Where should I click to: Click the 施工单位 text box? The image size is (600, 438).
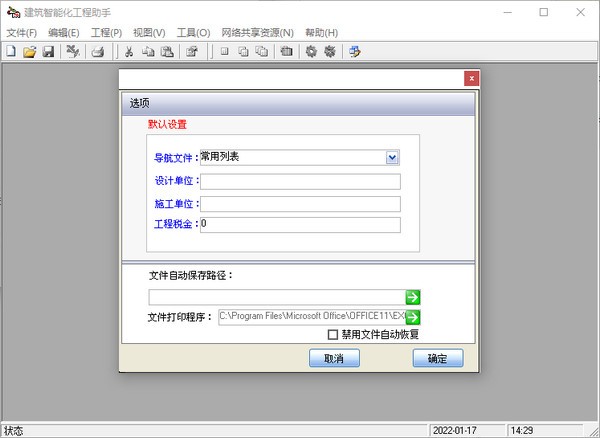300,203
